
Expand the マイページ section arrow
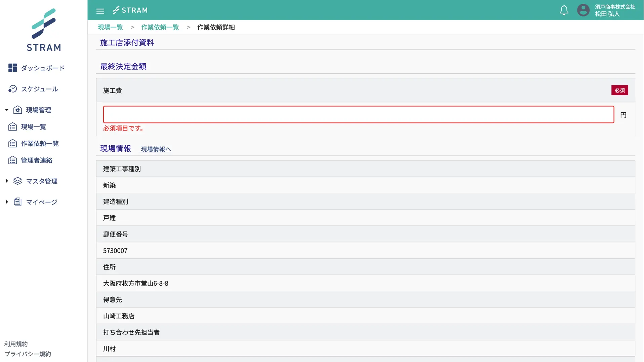[7, 202]
